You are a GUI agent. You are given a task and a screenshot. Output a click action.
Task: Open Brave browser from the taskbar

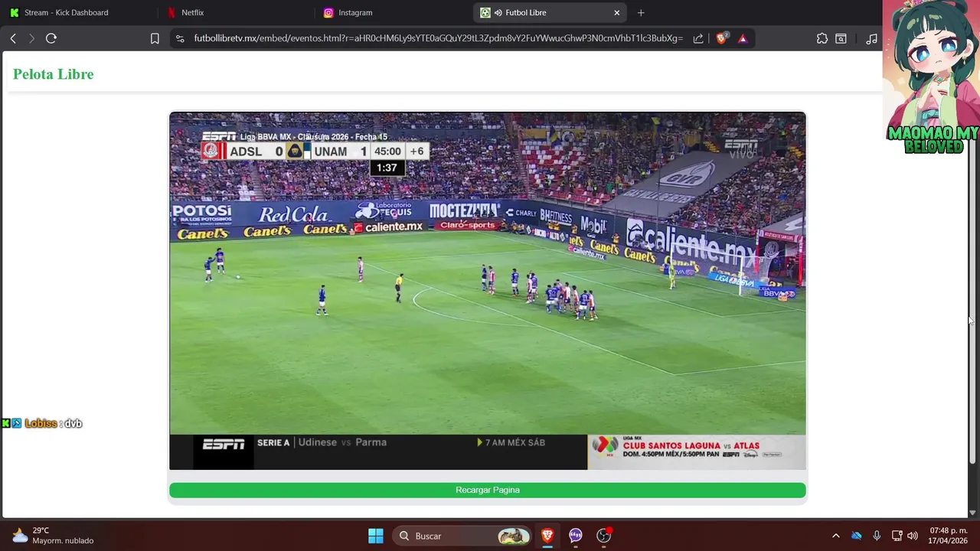pos(547,536)
